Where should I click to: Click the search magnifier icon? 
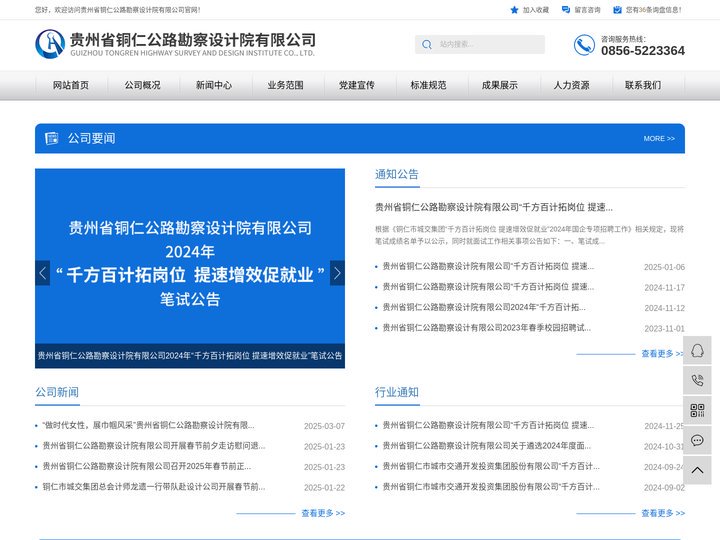pyautogui.click(x=427, y=45)
